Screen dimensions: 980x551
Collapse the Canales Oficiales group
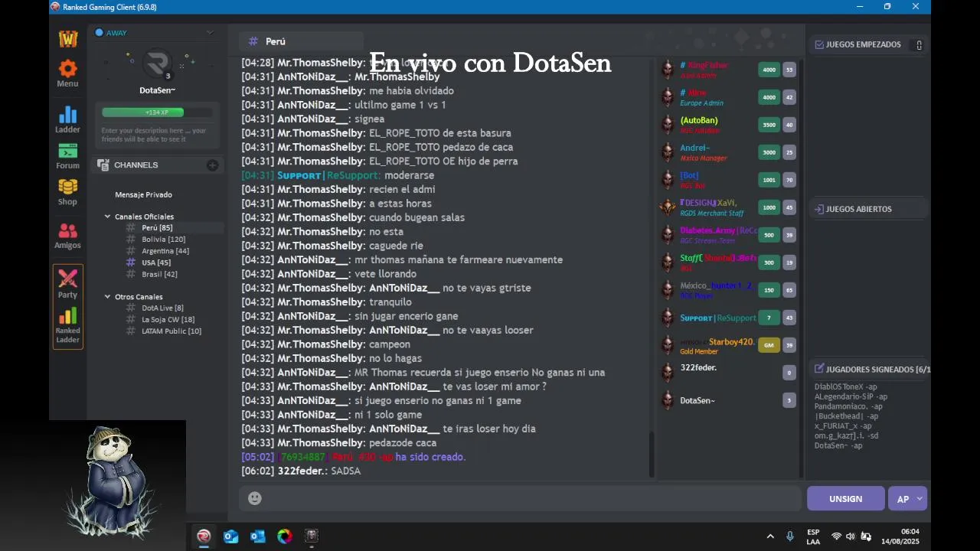click(x=108, y=217)
